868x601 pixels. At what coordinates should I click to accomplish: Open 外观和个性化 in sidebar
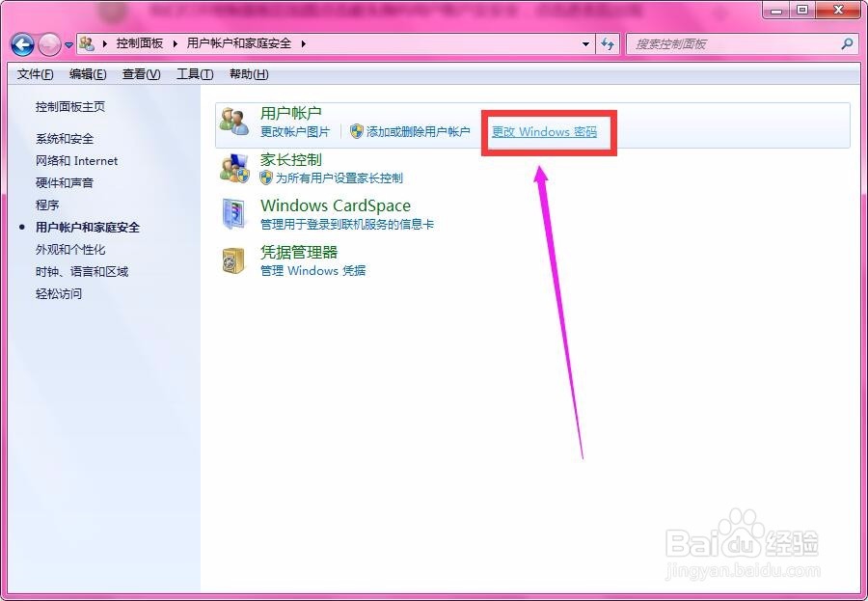(x=70, y=249)
